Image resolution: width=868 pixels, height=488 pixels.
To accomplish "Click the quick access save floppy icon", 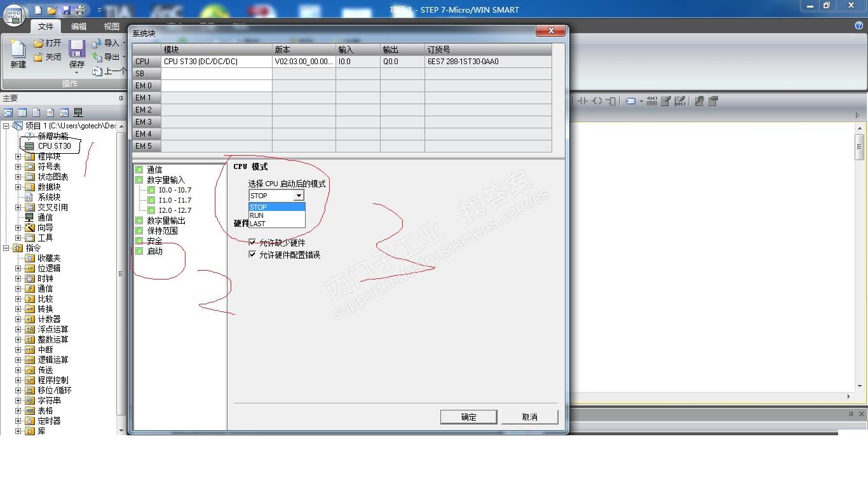I will (66, 10).
